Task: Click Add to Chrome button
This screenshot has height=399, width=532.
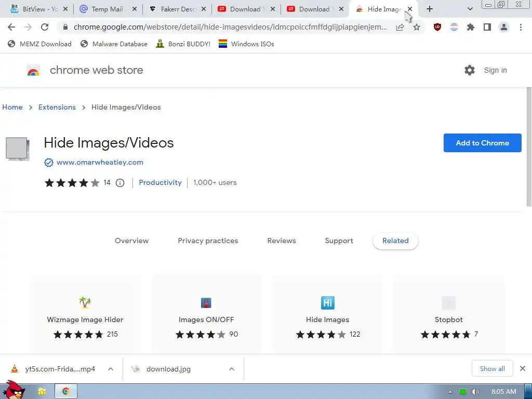Action: click(482, 143)
